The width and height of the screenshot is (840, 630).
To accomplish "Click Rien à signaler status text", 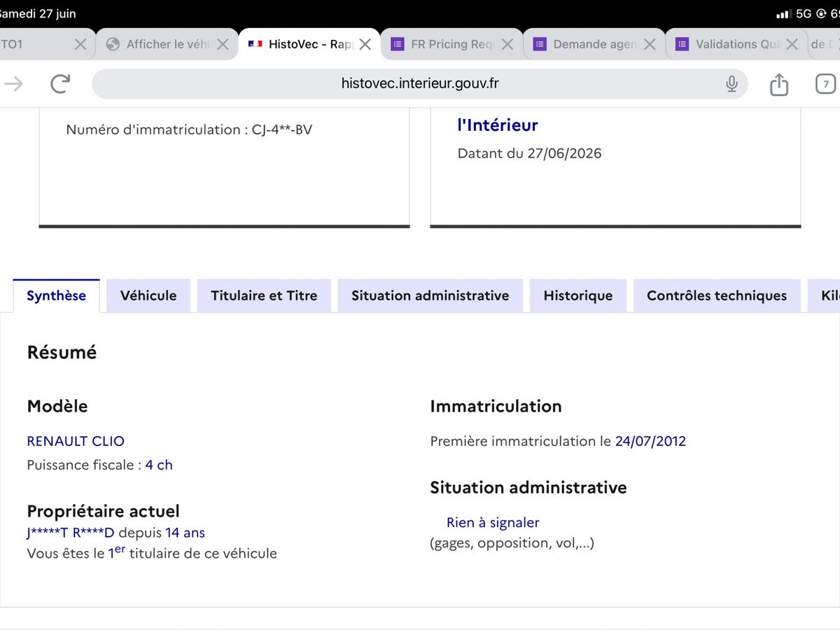I will 493,522.
